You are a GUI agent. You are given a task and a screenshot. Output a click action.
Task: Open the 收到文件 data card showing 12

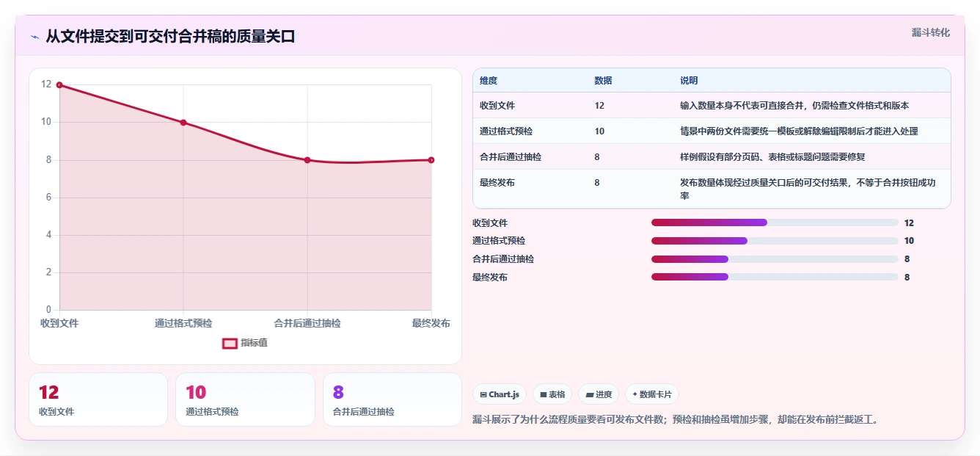click(98, 399)
